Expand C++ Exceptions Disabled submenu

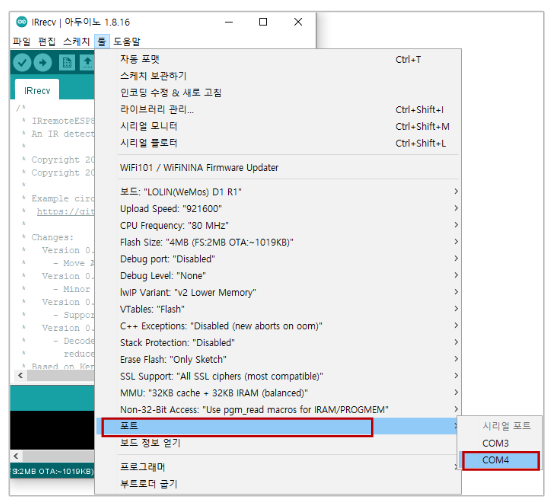(x=278, y=326)
